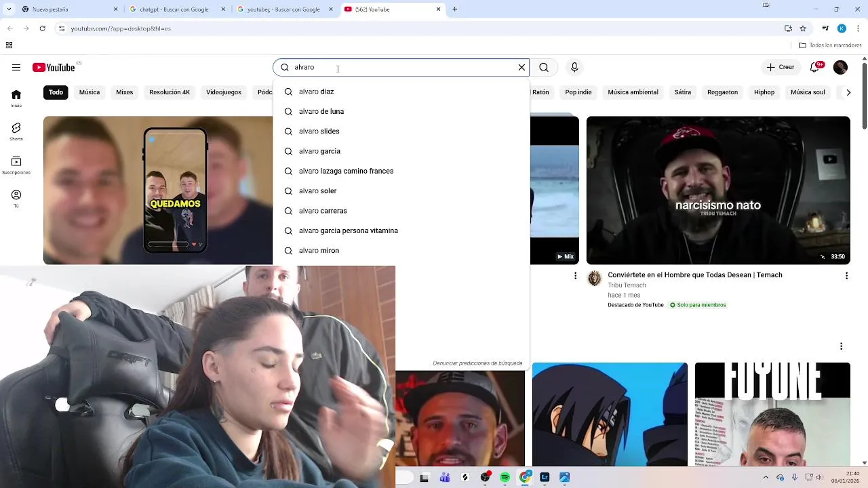Open options menu next to Temach avatar
Viewport: 868px width, 488px height.
point(575,275)
